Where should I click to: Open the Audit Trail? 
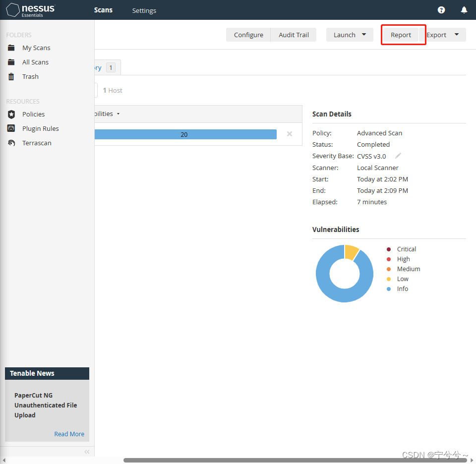tap(294, 35)
